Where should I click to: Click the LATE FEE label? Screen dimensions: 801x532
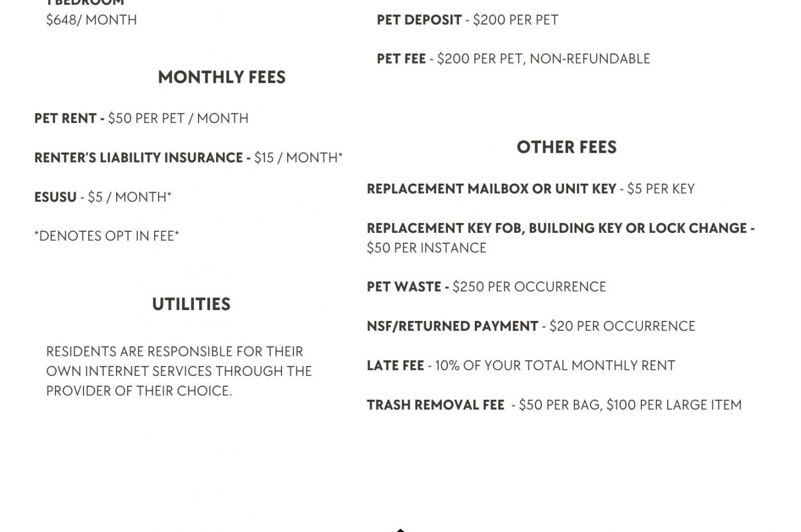click(x=395, y=366)
